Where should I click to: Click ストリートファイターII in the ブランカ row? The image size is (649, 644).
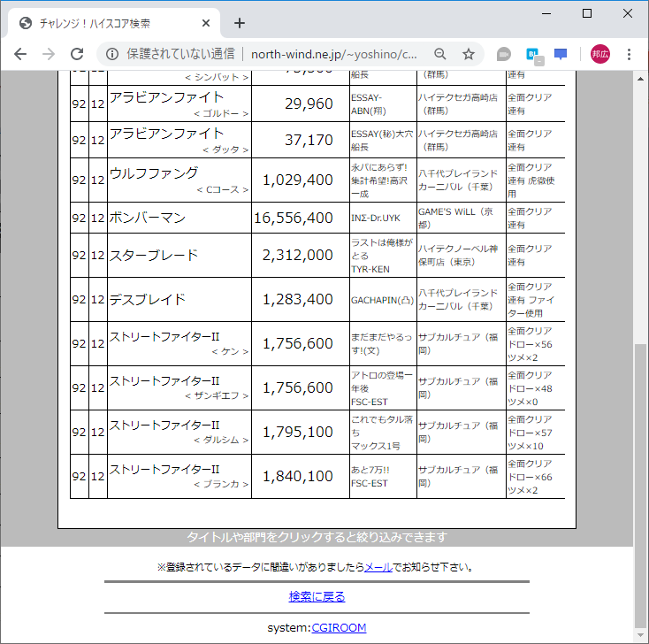164,469
